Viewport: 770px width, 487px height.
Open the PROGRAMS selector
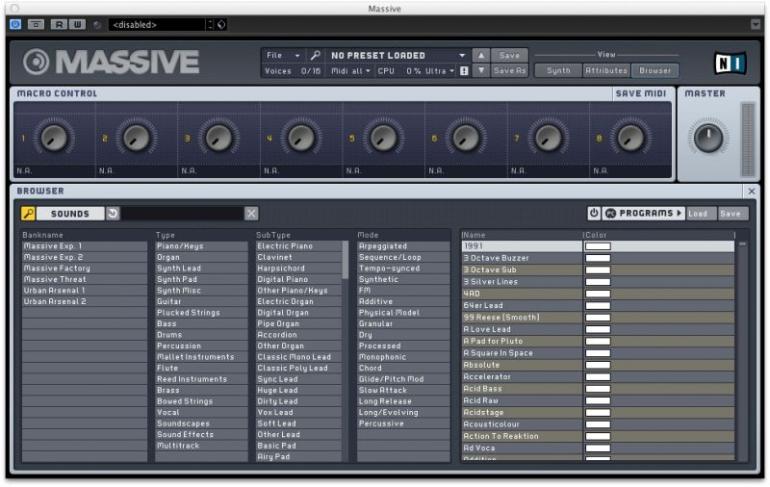point(643,213)
